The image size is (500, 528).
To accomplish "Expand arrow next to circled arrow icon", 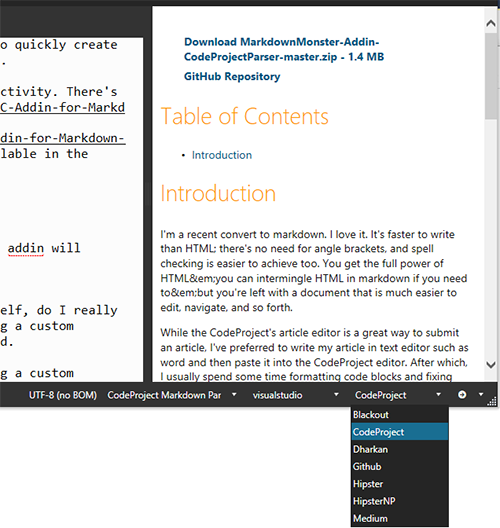I will (x=481, y=394).
